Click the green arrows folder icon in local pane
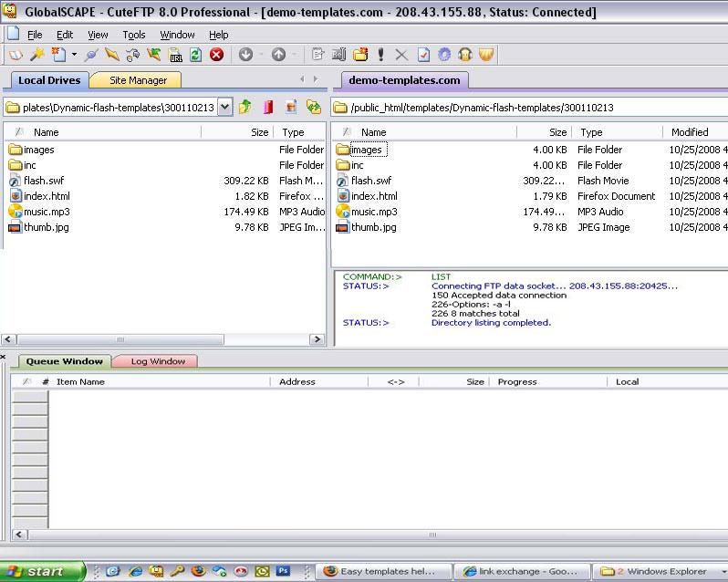 click(314, 108)
